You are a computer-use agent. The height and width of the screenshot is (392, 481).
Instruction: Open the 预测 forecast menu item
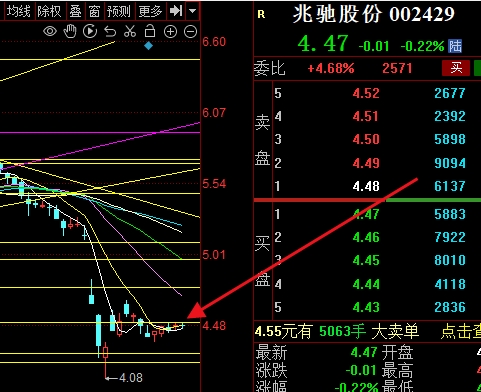tap(119, 11)
